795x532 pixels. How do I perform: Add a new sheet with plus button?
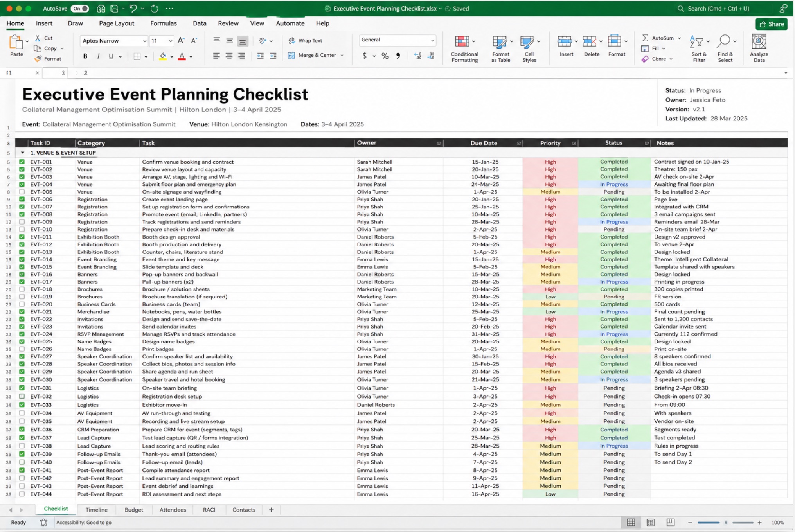pyautogui.click(x=271, y=510)
